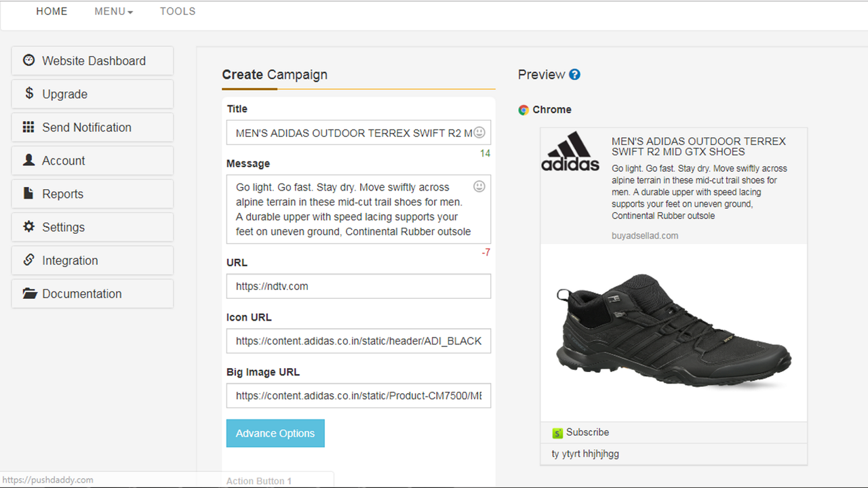Viewport: 868px width, 488px height.
Task: Open Integration in the sidebar
Action: click(92, 260)
